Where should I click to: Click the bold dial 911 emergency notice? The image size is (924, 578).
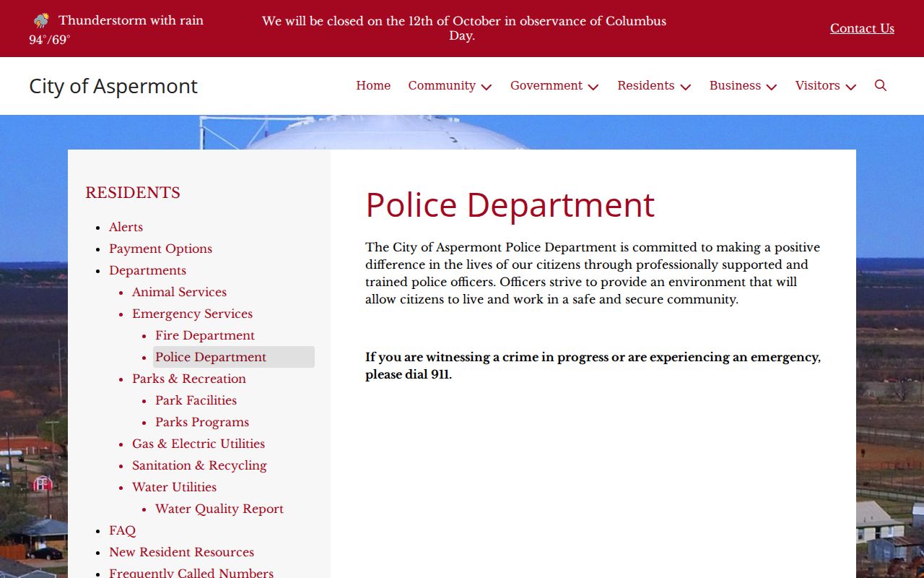point(593,366)
